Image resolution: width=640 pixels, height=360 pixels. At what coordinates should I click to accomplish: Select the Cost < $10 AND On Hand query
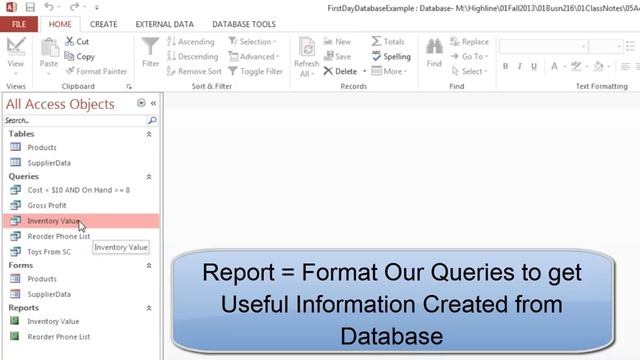(x=82, y=190)
